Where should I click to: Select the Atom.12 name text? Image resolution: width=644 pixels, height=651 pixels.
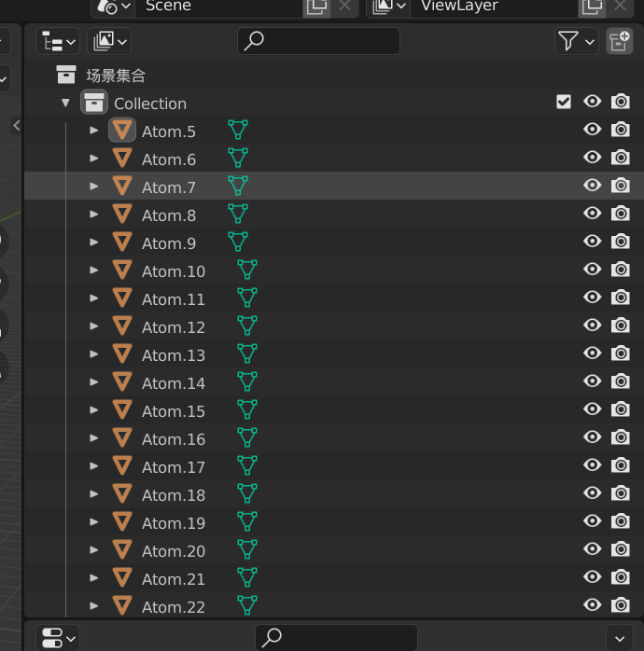click(174, 327)
